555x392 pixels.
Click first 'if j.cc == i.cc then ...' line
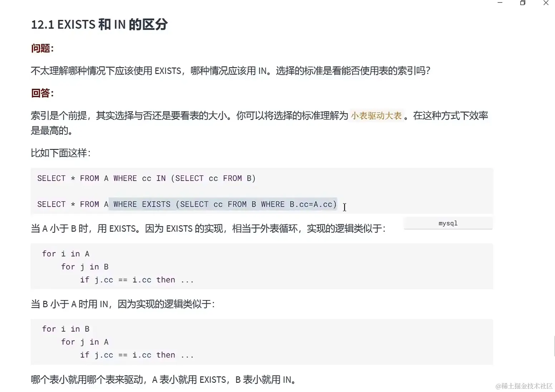(x=137, y=280)
